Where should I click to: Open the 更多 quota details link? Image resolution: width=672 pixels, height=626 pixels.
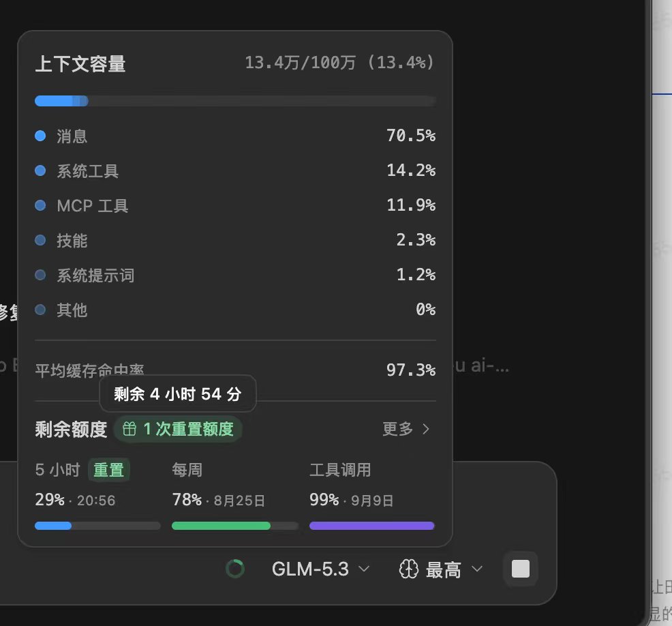pyautogui.click(x=406, y=429)
